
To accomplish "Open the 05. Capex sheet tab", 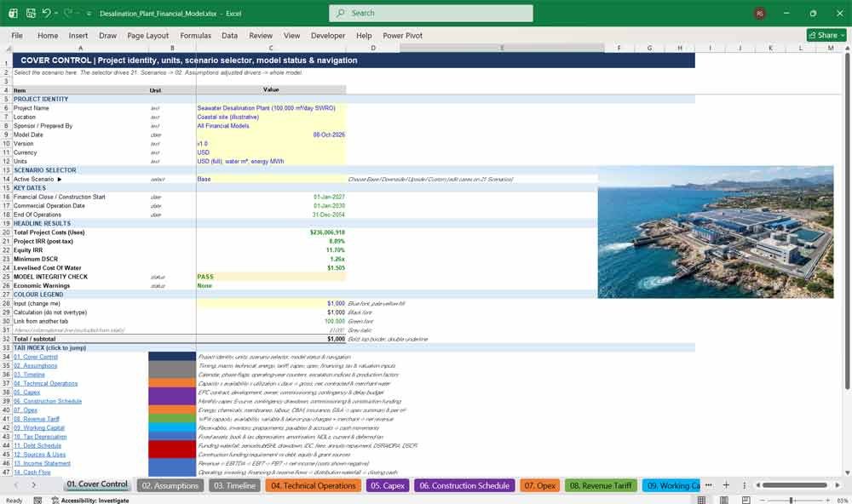I will point(388,485).
